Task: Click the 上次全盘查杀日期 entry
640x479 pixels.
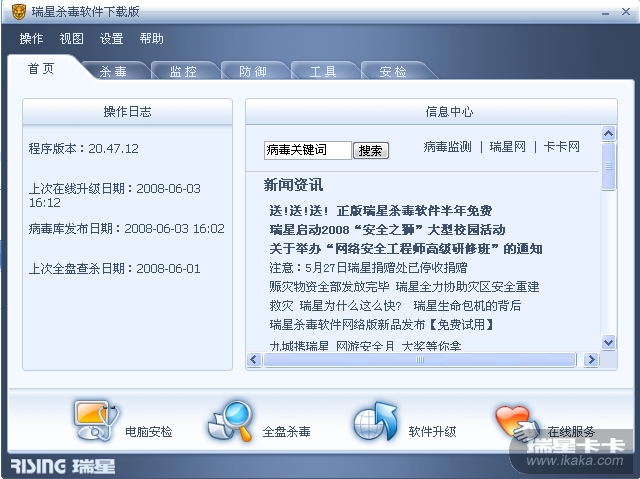Action: [x=114, y=268]
